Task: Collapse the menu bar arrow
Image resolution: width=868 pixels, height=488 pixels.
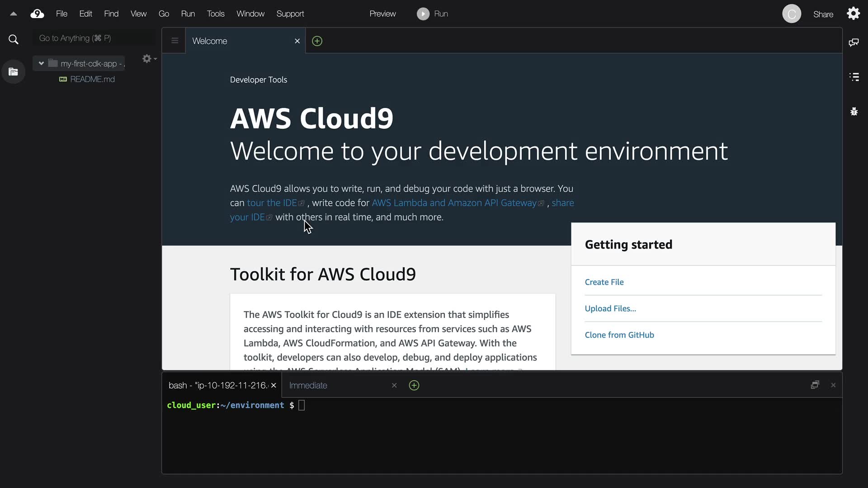Action: click(14, 14)
